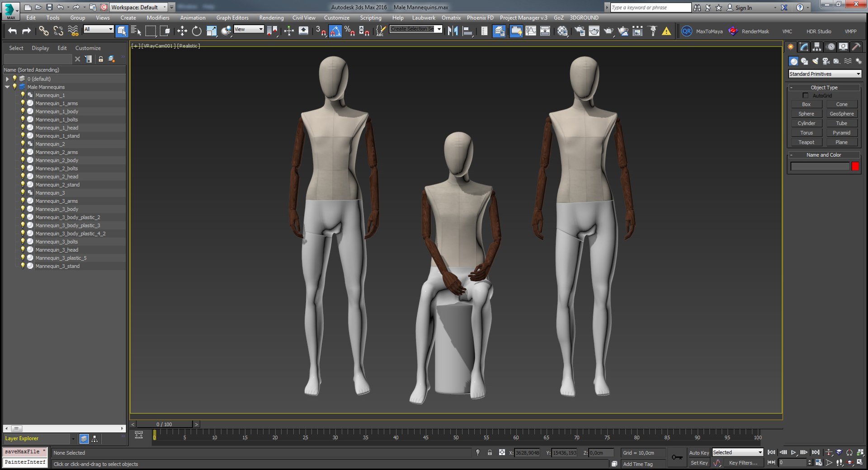
Task: Click the yellow warning triangle icon
Action: 666,31
